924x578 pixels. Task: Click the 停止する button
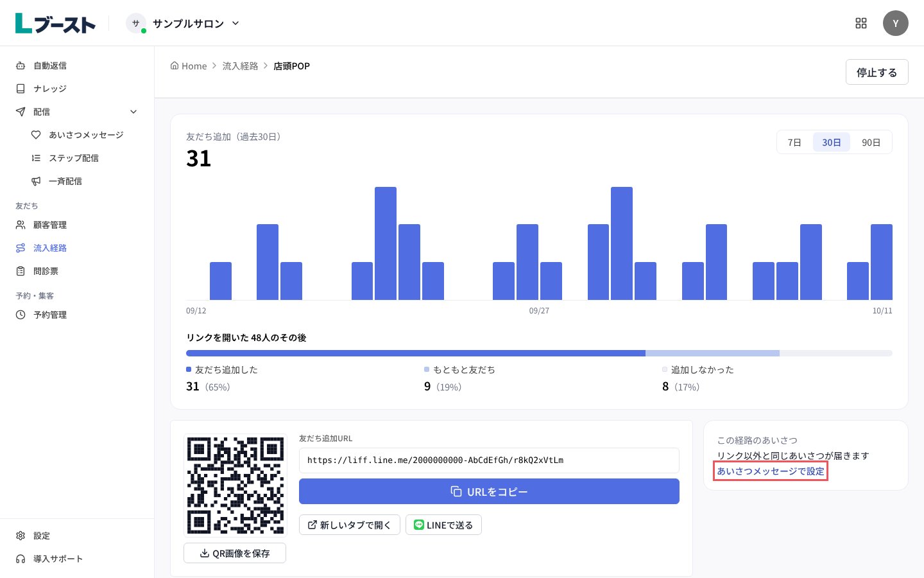coord(877,72)
